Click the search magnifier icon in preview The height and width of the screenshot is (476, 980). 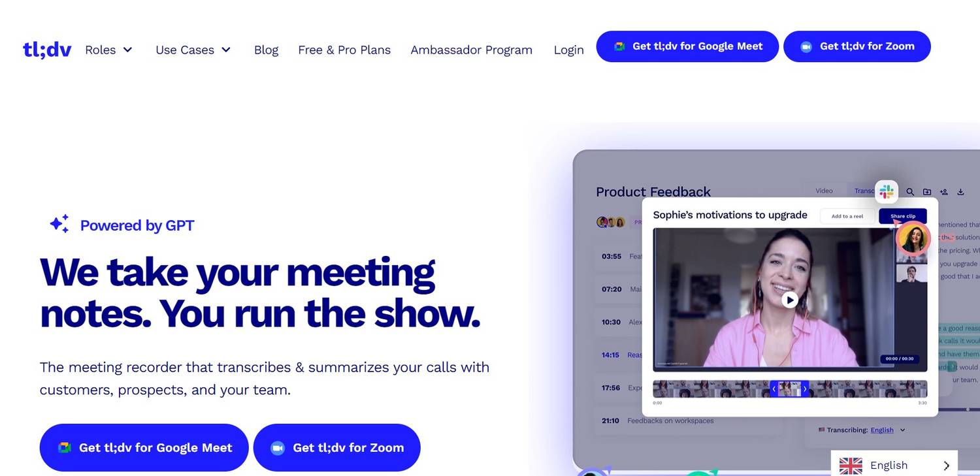(x=910, y=192)
